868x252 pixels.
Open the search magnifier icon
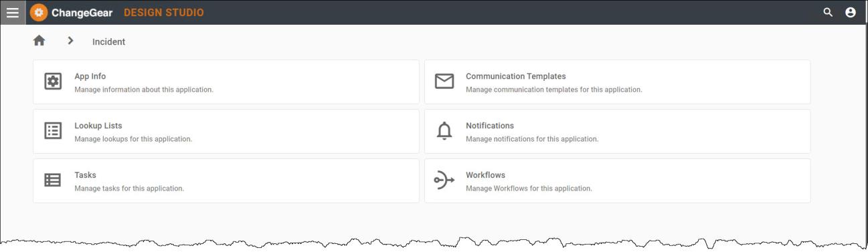click(828, 12)
